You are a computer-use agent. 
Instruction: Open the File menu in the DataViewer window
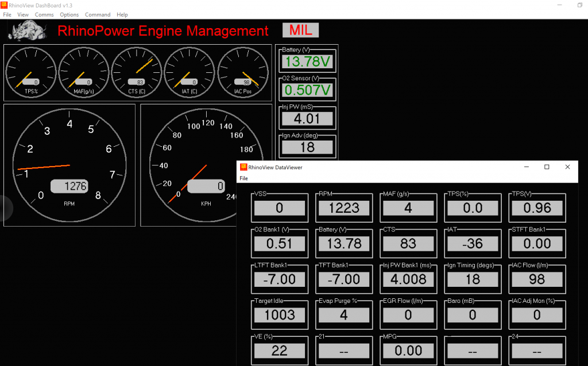(x=243, y=178)
